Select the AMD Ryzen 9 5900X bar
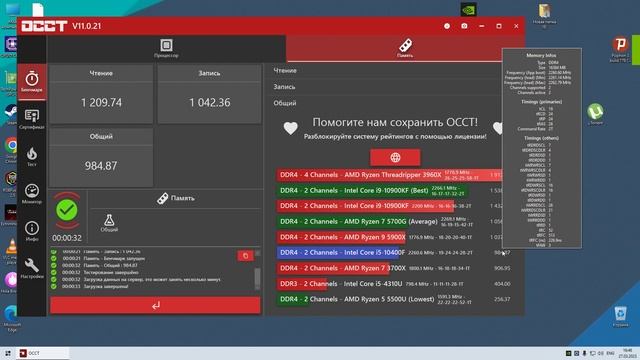 [341, 237]
